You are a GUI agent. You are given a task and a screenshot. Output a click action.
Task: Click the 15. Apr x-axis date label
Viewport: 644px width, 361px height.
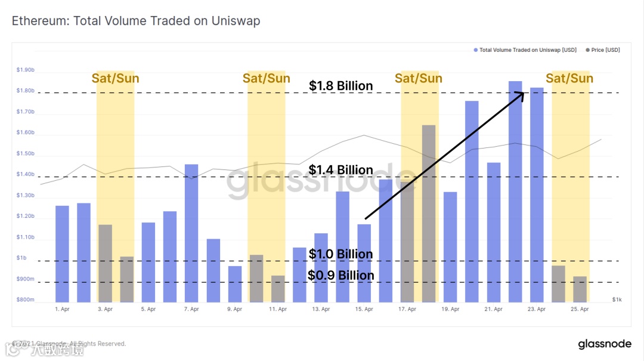point(364,309)
